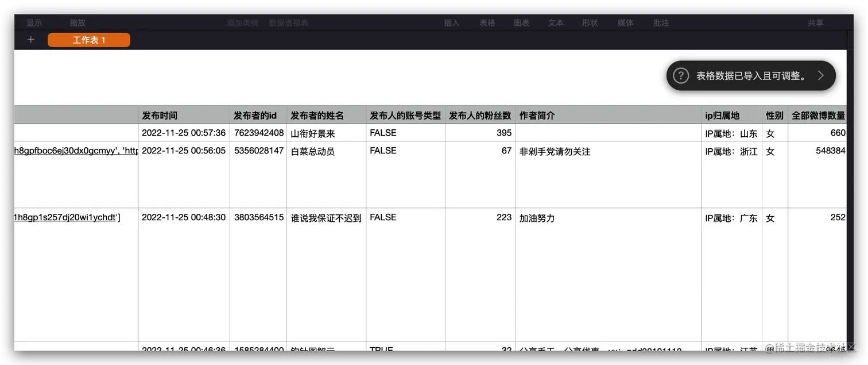
Task: Click the 女 cell in 谁说我保证不迟到 row
Action: coord(775,275)
